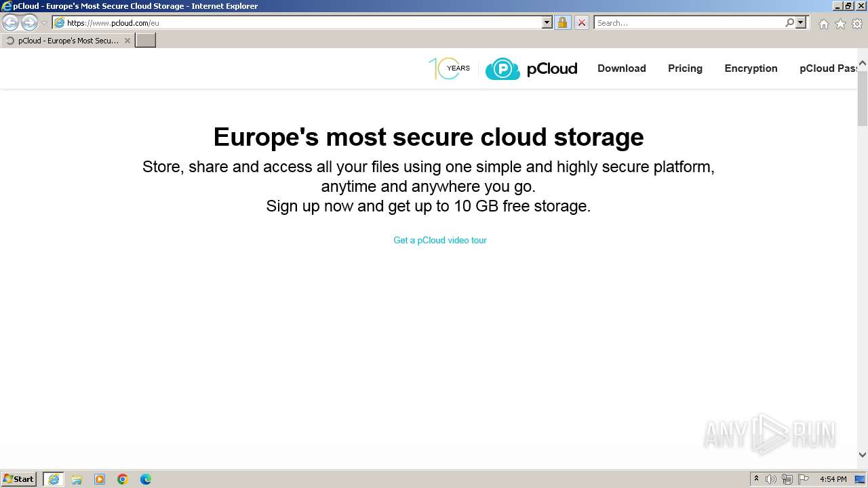Open Favorites star icon
The image size is (868, 488).
[x=840, y=24]
